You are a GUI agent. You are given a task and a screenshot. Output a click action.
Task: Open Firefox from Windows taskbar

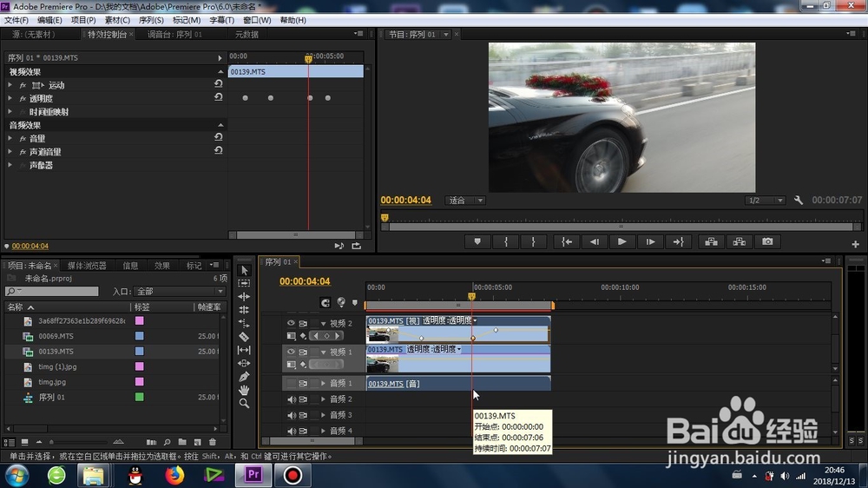(x=174, y=475)
